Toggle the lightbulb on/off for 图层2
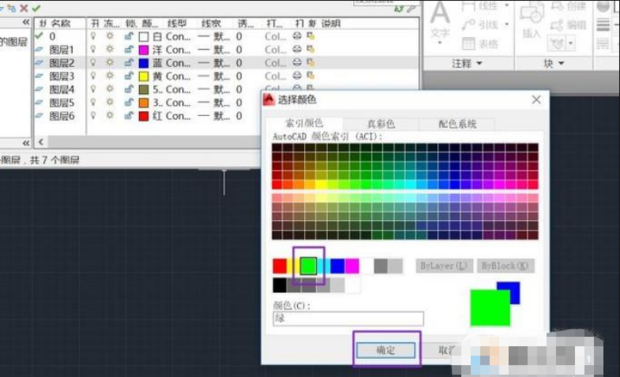This screenshot has width=620, height=377. (93, 63)
